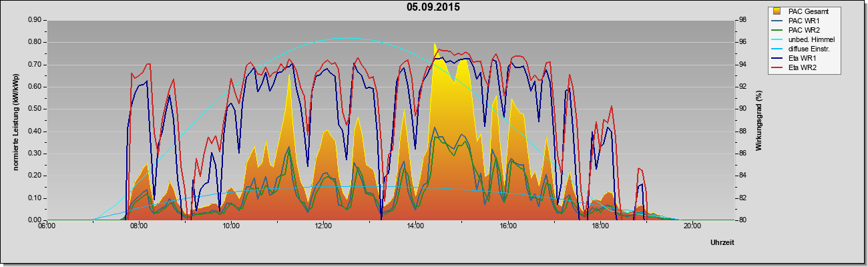Click the normierte Leistung axis title
Image resolution: width=868 pixels, height=267 pixels.
click(x=16, y=119)
